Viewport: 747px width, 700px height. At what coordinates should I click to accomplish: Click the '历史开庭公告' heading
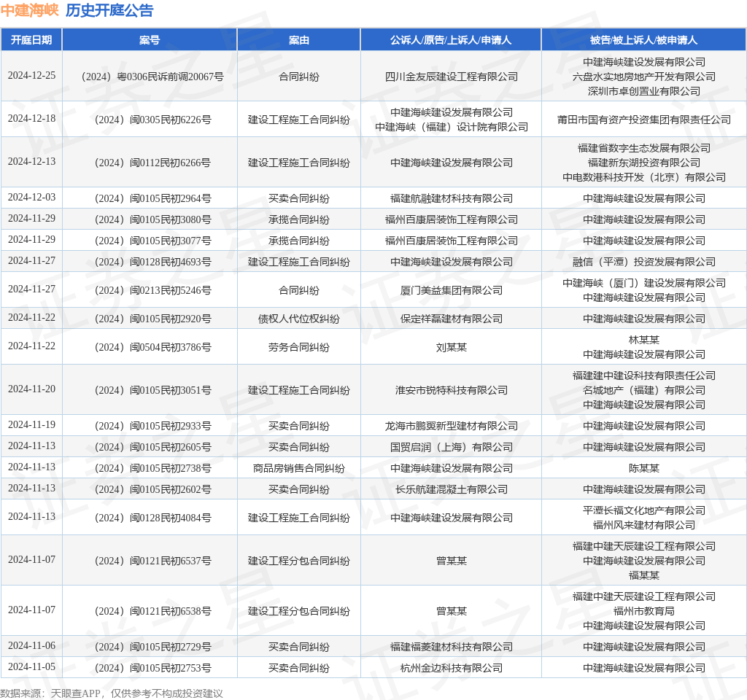(109, 10)
